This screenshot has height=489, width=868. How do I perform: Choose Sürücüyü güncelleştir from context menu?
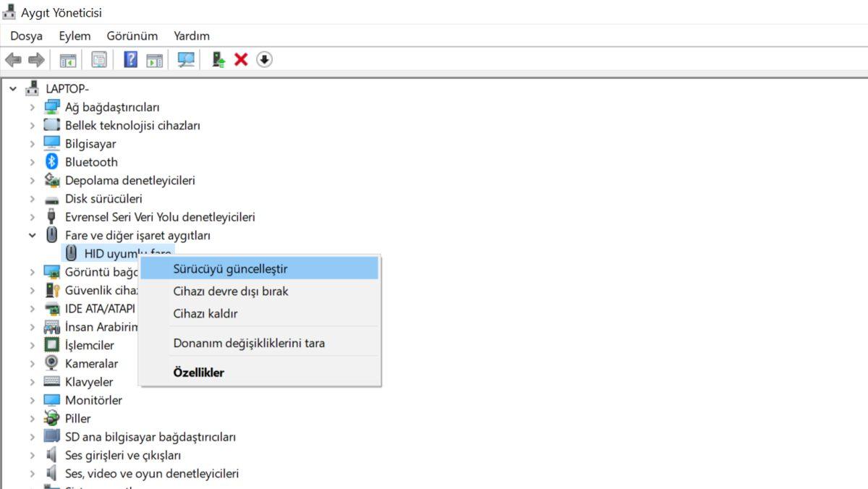[x=230, y=268]
